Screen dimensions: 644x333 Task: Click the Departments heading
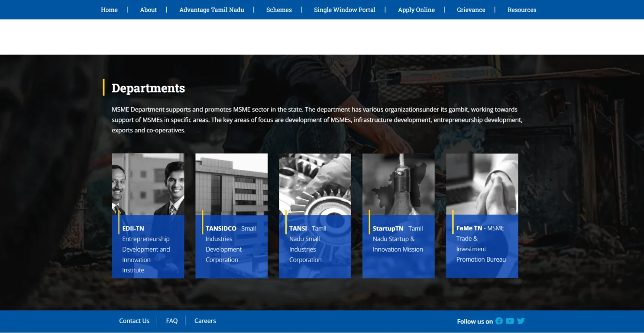pyautogui.click(x=148, y=88)
